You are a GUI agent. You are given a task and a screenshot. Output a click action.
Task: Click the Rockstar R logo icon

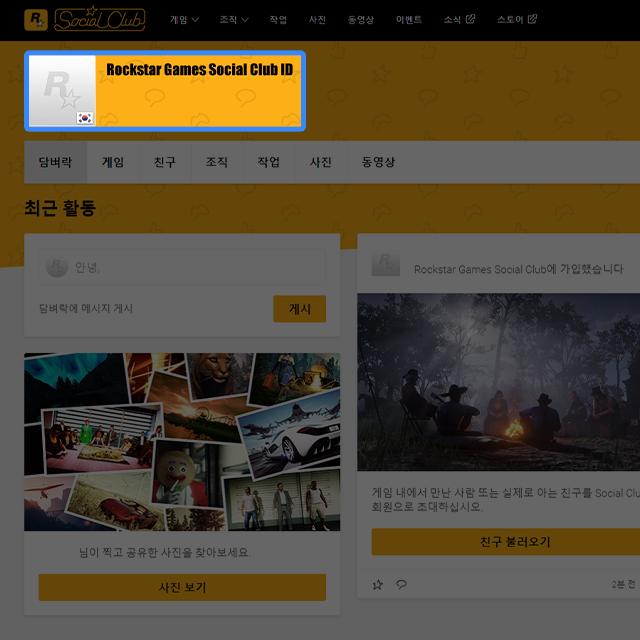coord(36,20)
